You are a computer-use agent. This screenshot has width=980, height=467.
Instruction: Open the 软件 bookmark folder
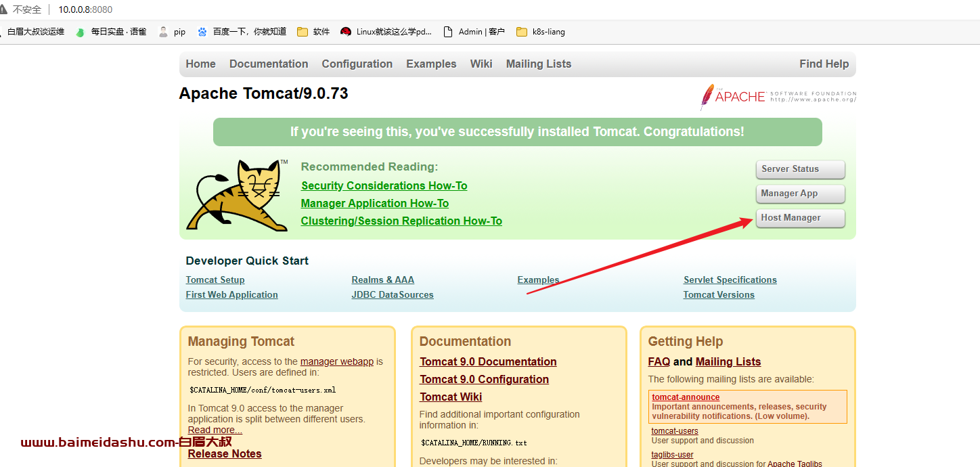click(x=313, y=32)
